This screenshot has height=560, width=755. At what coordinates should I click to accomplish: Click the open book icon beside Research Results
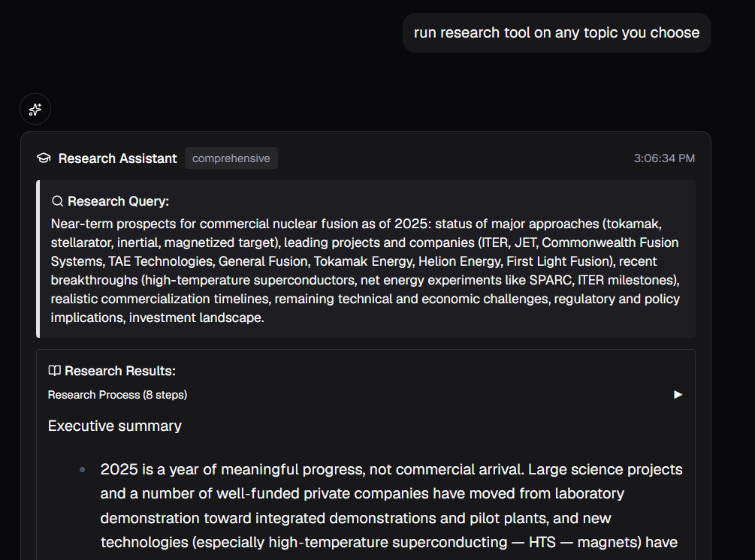tap(54, 370)
